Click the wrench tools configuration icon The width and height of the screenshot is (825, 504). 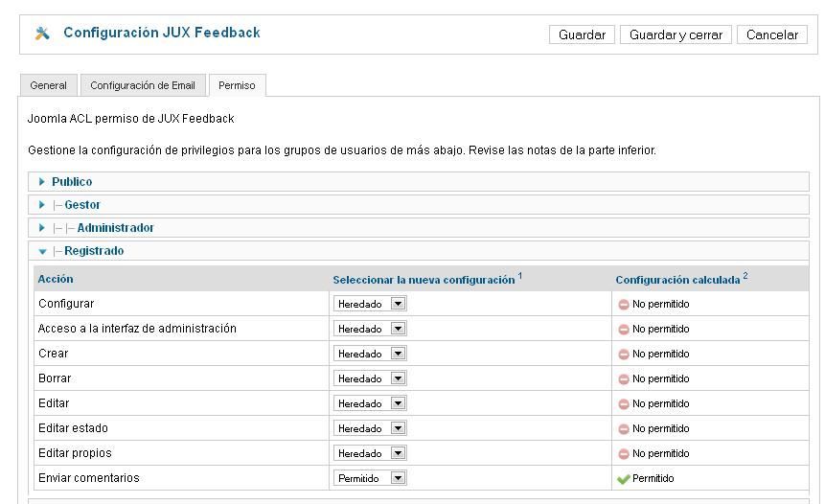pyautogui.click(x=42, y=34)
